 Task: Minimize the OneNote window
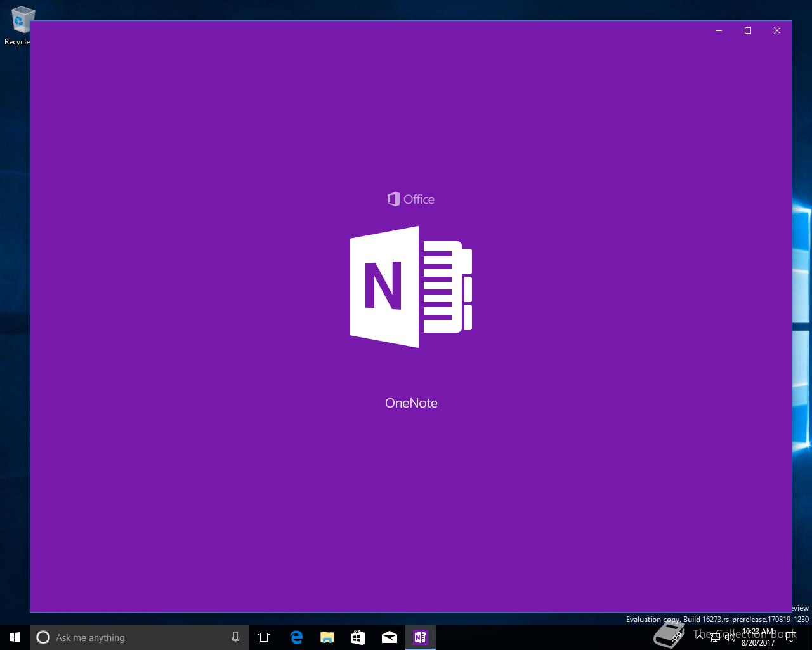719,30
